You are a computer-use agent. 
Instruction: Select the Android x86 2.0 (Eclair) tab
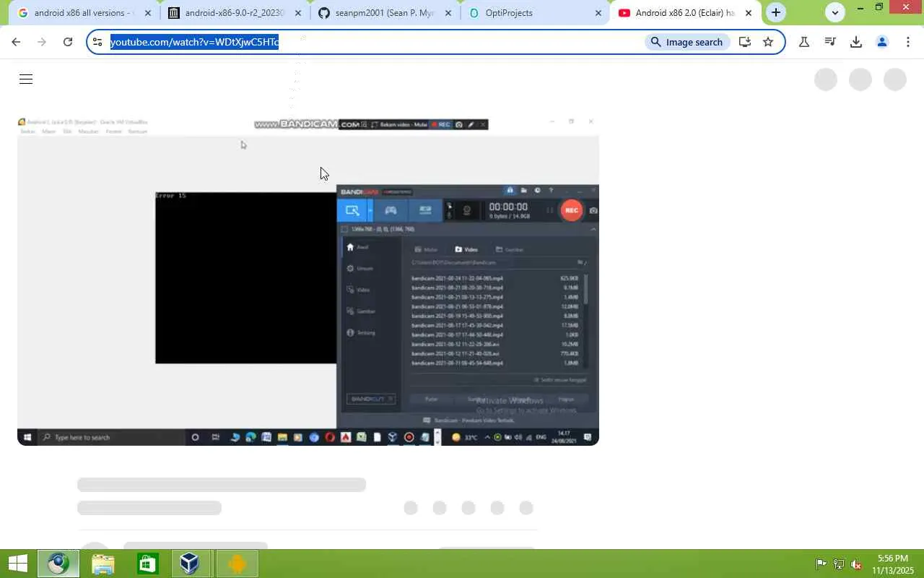pos(685,13)
